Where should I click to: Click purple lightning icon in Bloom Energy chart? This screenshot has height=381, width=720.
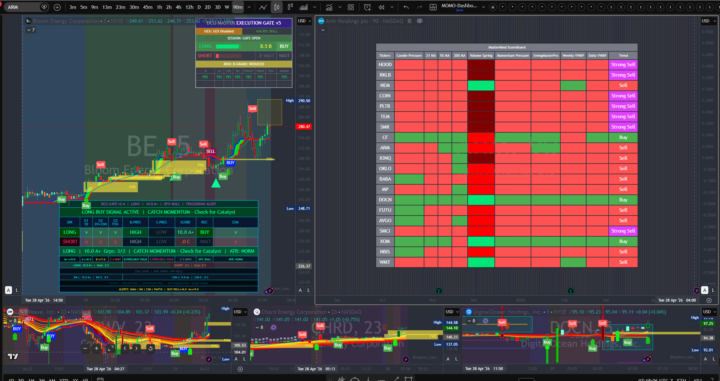(x=269, y=291)
